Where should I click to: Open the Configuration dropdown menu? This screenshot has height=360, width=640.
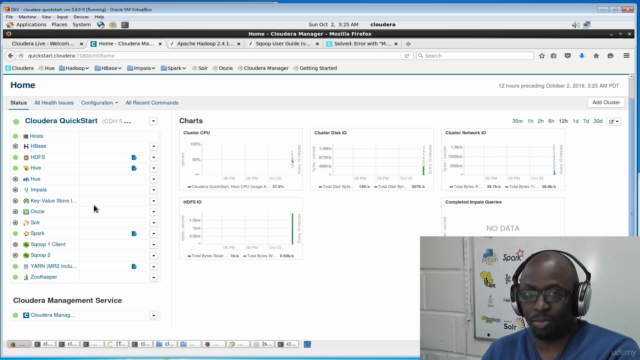99,103
